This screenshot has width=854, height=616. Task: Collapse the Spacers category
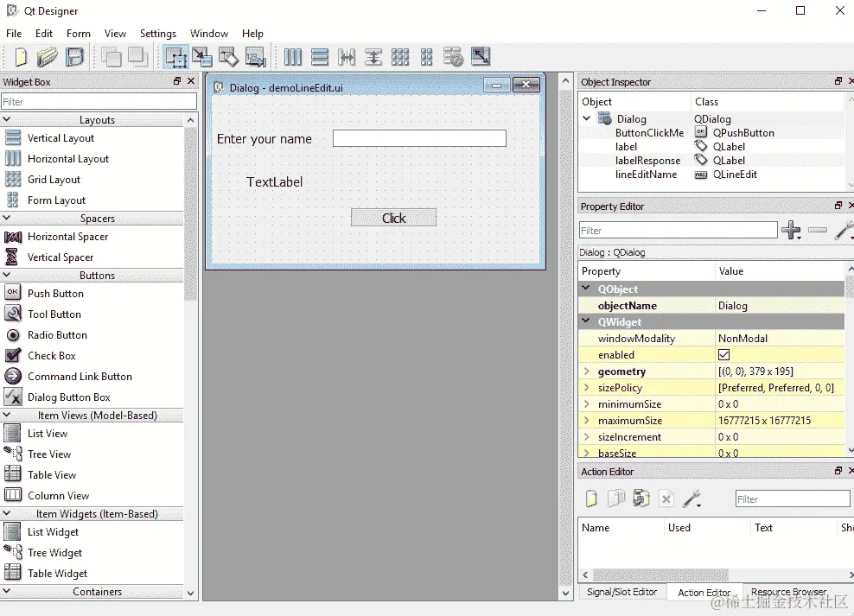pyautogui.click(x=7, y=218)
